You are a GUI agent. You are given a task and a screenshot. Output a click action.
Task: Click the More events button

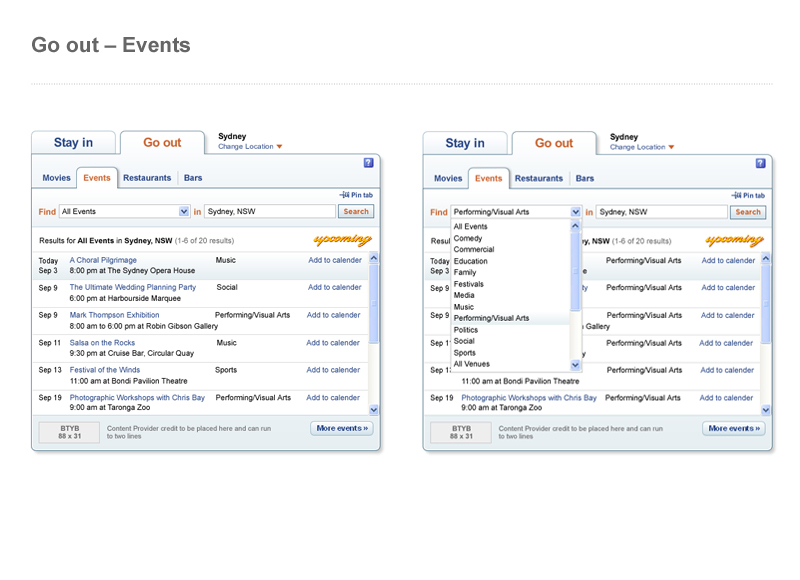(342, 427)
